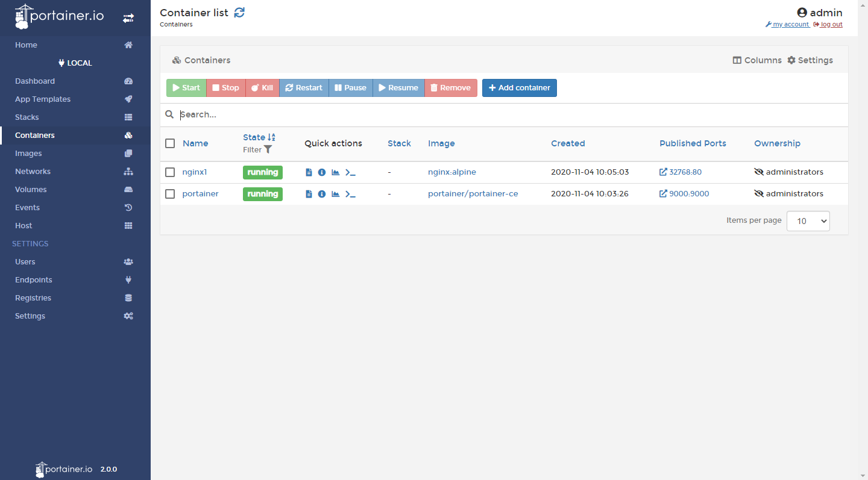Open the portainer/portainer-ce image link
868x480 pixels.
(473, 194)
